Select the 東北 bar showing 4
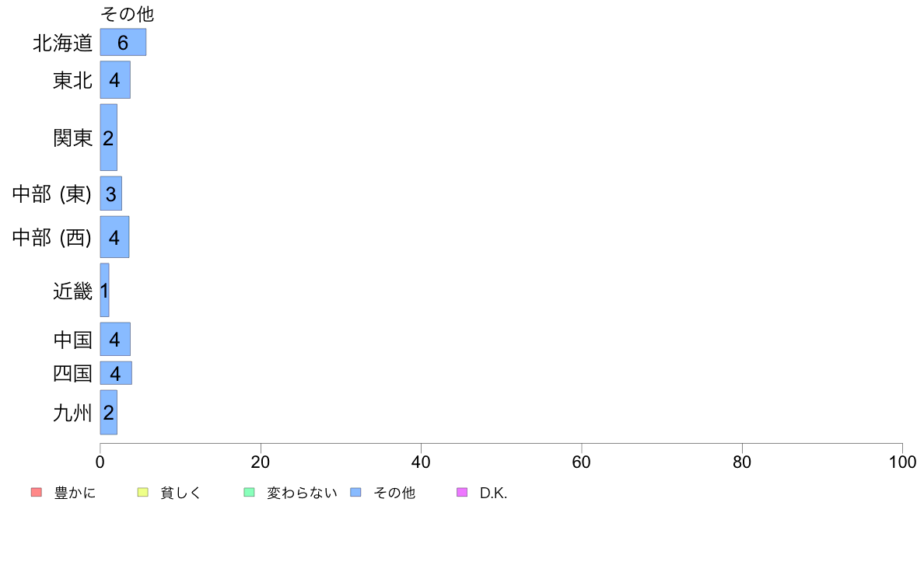 click(115, 79)
